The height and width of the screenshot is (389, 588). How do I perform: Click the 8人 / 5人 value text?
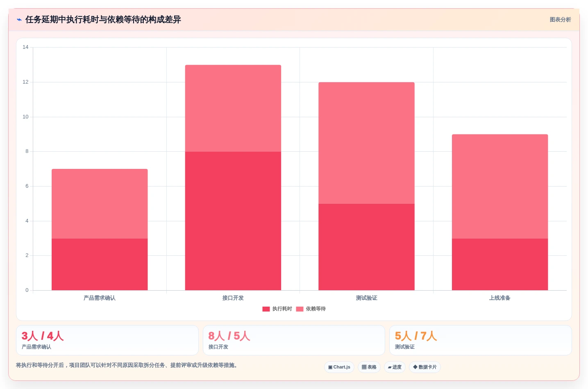(229, 336)
